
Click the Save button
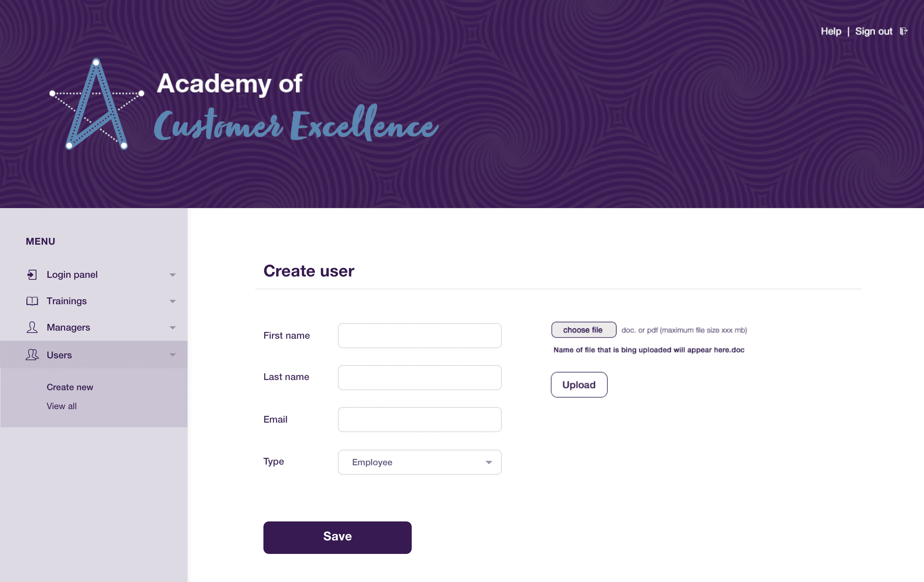(337, 537)
